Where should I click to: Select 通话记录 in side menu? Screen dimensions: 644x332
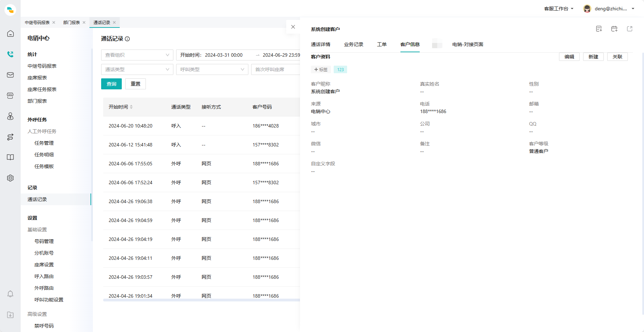(x=56, y=199)
